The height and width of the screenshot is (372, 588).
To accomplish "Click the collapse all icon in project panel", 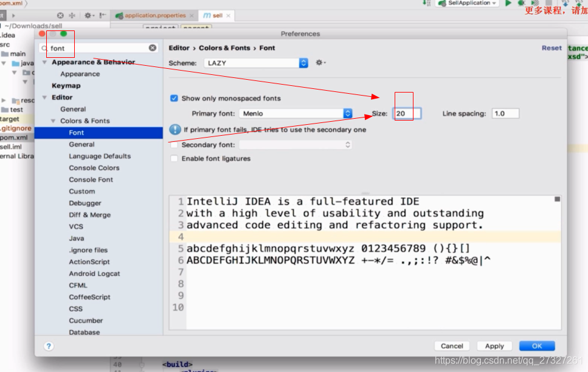I will coord(72,15).
